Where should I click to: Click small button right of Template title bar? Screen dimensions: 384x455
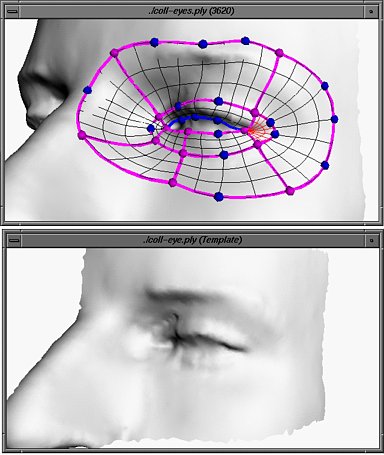click(371, 240)
